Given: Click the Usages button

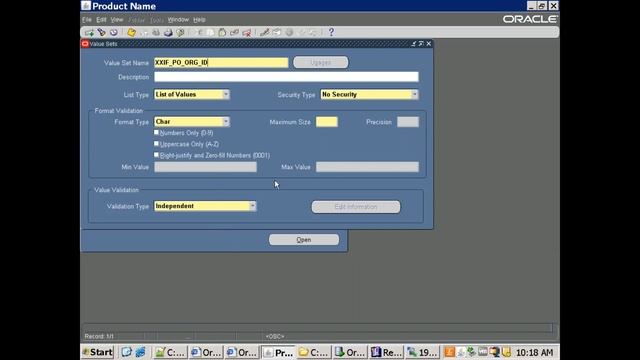Looking at the screenshot, I should coord(321,62).
